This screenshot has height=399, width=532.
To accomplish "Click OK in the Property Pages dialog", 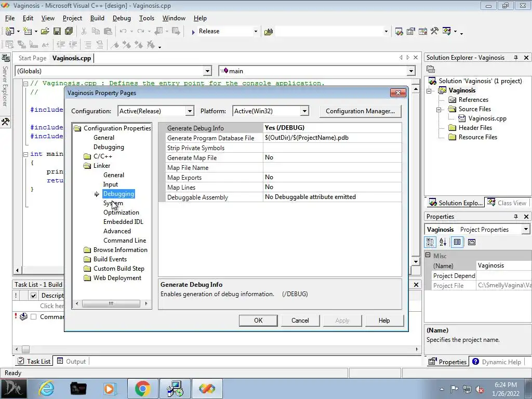I will coord(258,320).
